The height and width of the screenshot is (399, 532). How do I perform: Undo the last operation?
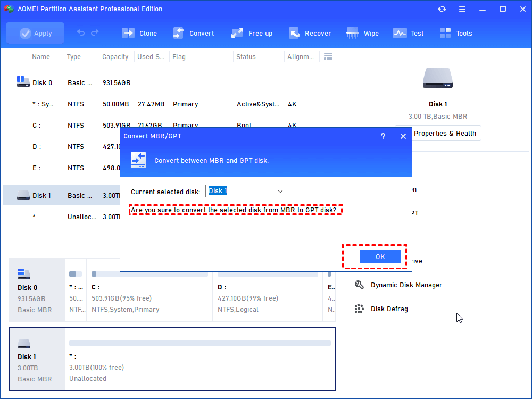81,32
